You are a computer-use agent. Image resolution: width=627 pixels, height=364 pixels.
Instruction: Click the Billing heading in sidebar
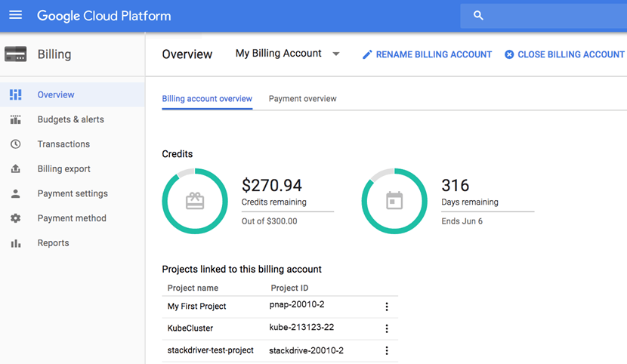click(x=54, y=54)
